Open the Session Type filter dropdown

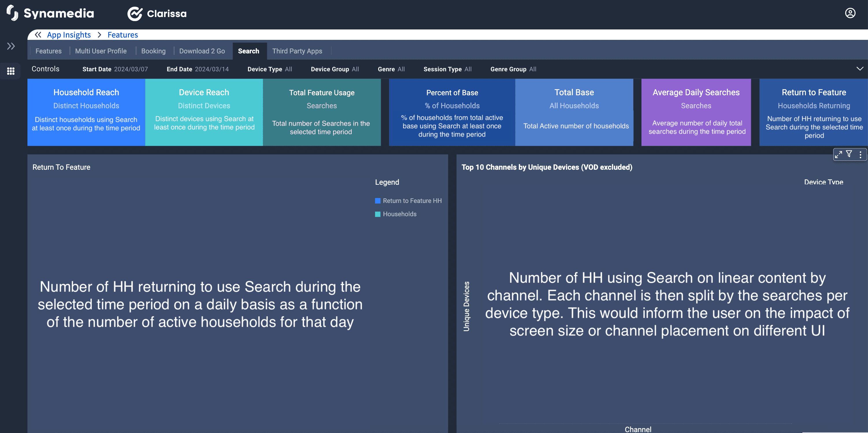(447, 69)
